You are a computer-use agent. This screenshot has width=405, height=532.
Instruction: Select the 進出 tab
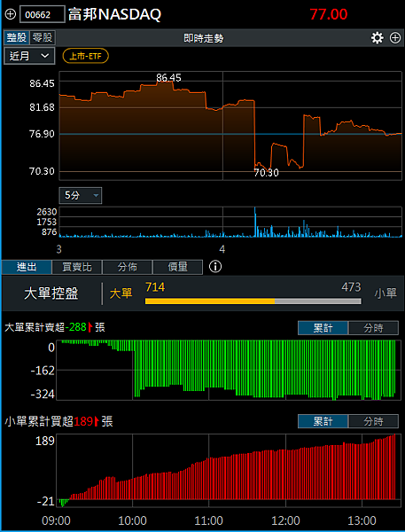[27, 267]
